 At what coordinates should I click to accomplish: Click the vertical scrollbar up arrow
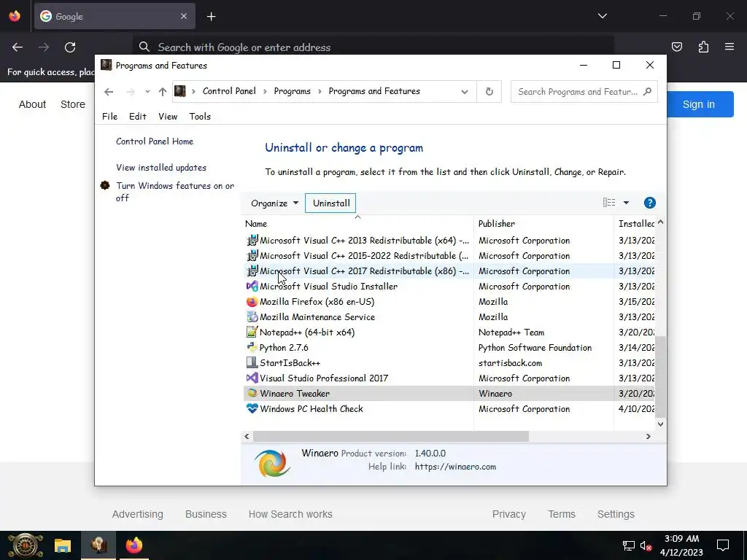click(x=660, y=222)
